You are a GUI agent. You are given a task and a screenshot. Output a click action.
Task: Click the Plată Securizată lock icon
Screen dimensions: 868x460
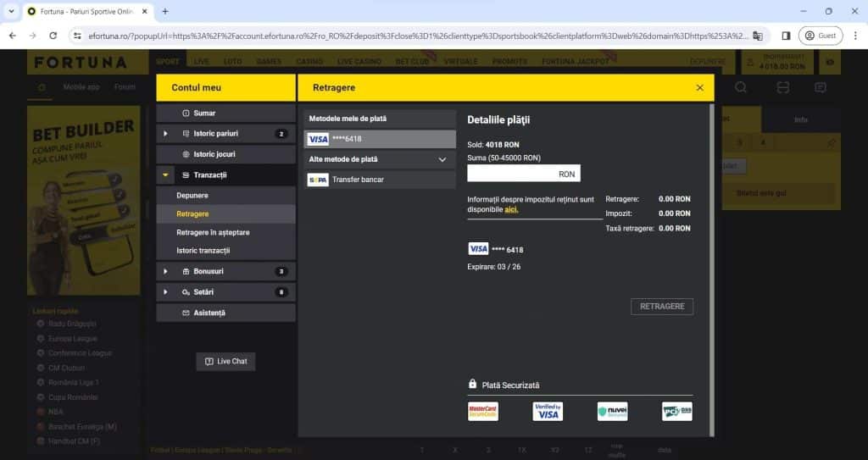(472, 384)
